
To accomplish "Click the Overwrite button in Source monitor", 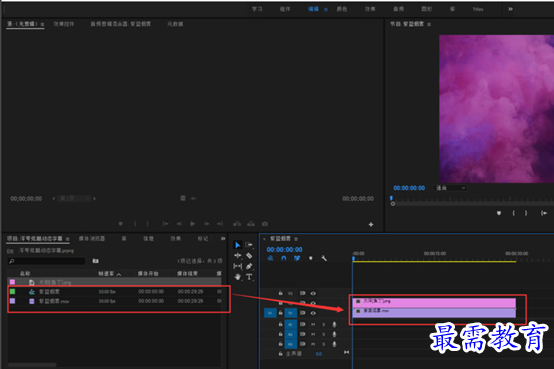I will (251, 224).
